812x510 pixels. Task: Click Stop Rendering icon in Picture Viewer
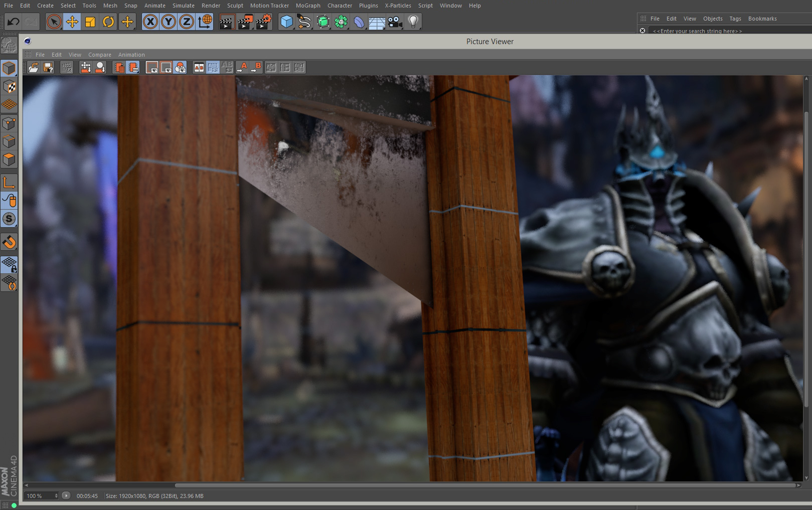tap(66, 67)
